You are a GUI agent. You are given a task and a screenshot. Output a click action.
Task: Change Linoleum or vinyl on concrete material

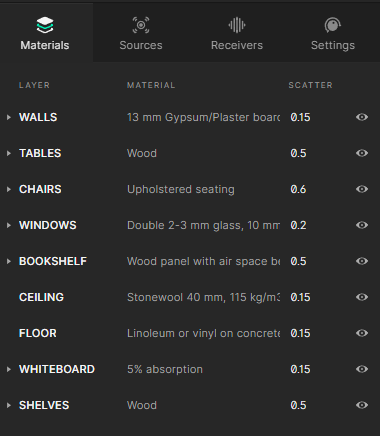click(x=203, y=333)
